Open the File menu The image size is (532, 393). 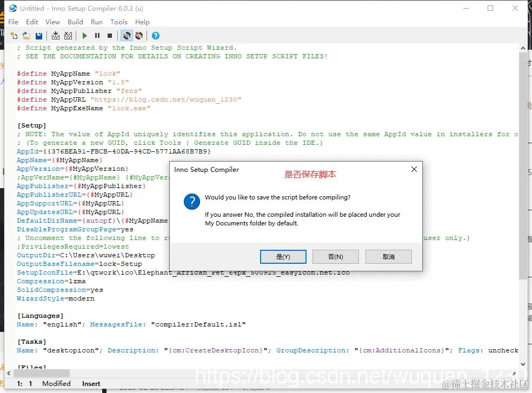pos(13,22)
